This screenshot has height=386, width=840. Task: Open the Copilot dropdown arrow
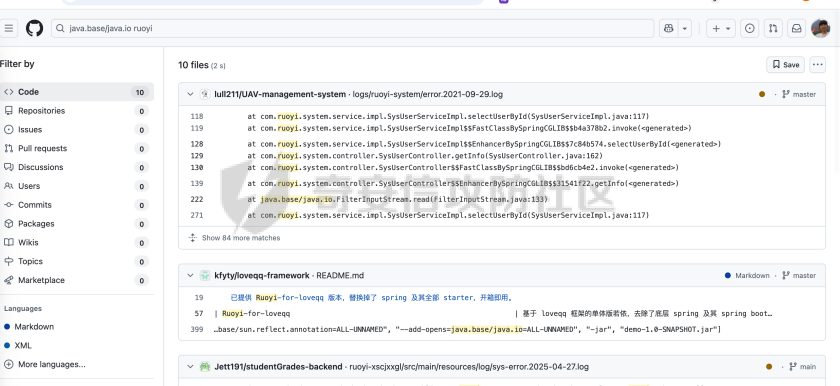(685, 28)
